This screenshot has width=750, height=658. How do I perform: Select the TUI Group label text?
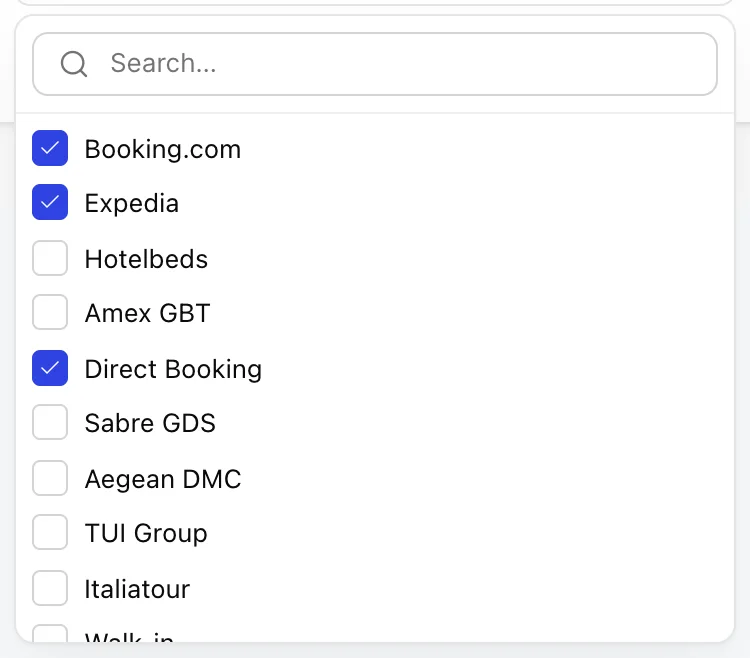pyautogui.click(x=146, y=534)
